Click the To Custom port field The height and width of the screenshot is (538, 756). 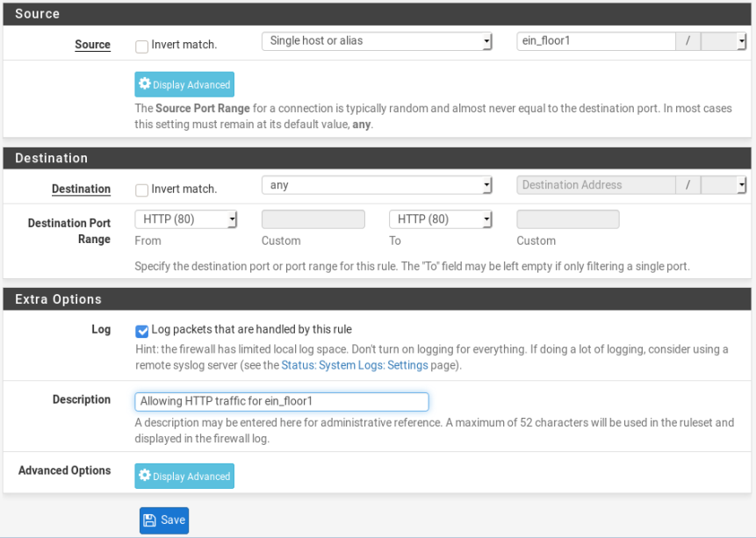coord(568,219)
